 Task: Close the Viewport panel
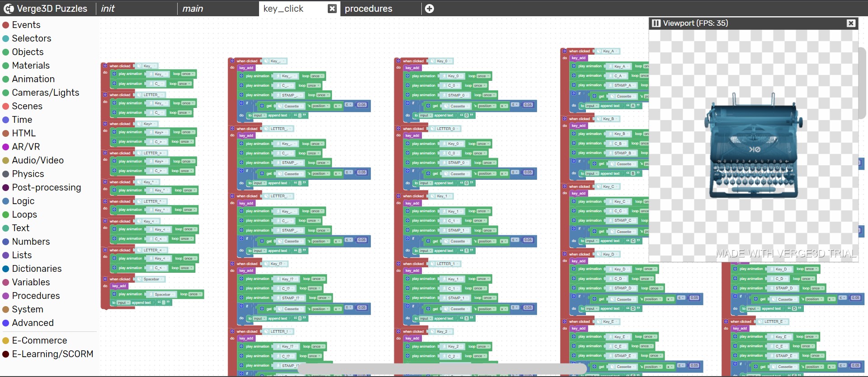[851, 23]
